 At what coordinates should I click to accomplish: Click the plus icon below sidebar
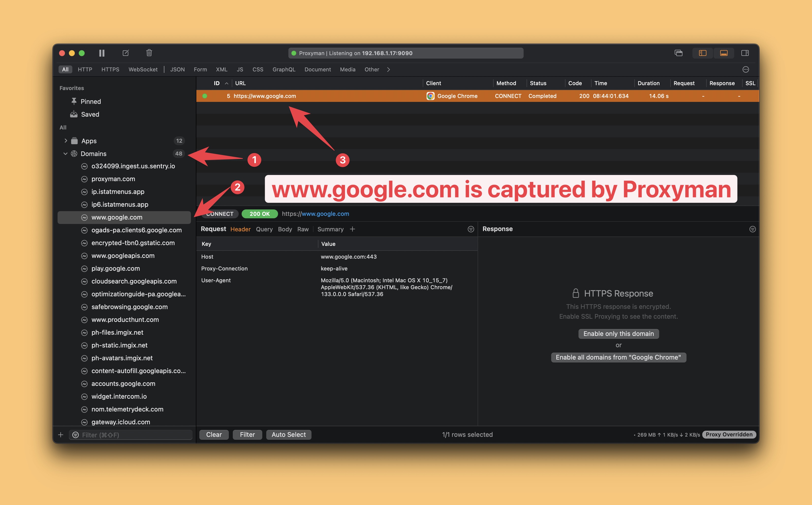tap(61, 435)
